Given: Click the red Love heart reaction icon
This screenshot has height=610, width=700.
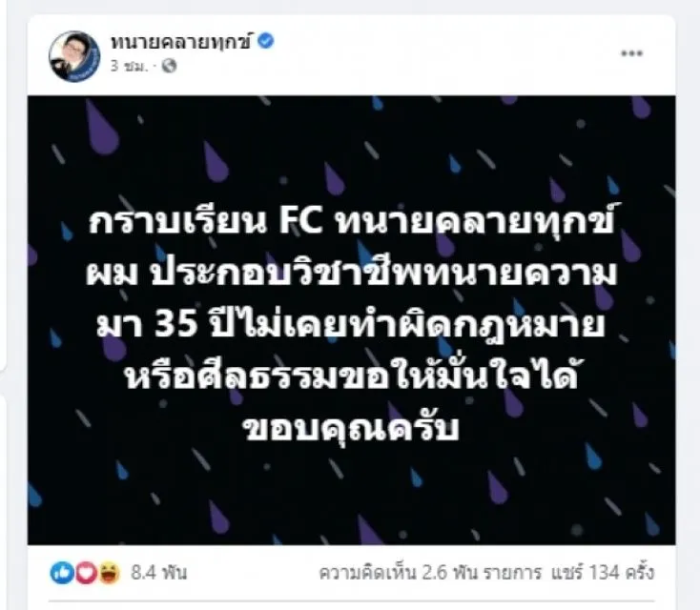Looking at the screenshot, I should point(86,573).
